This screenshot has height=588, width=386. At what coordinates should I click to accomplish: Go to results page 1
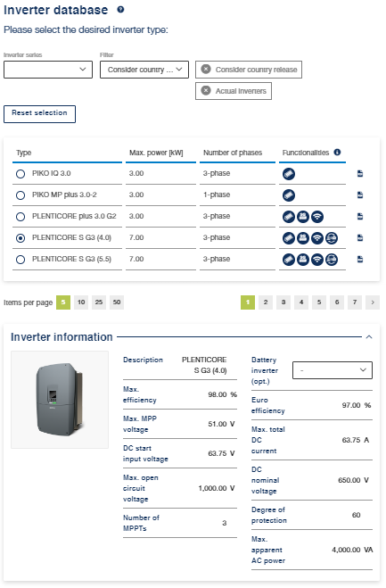click(248, 302)
